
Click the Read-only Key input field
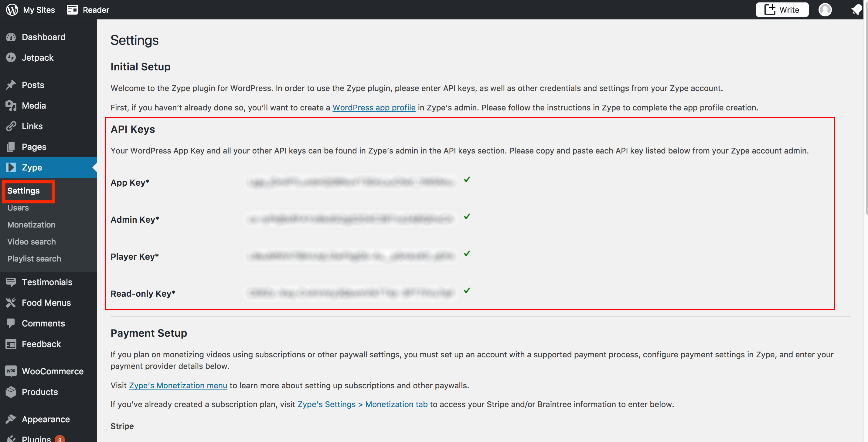350,293
